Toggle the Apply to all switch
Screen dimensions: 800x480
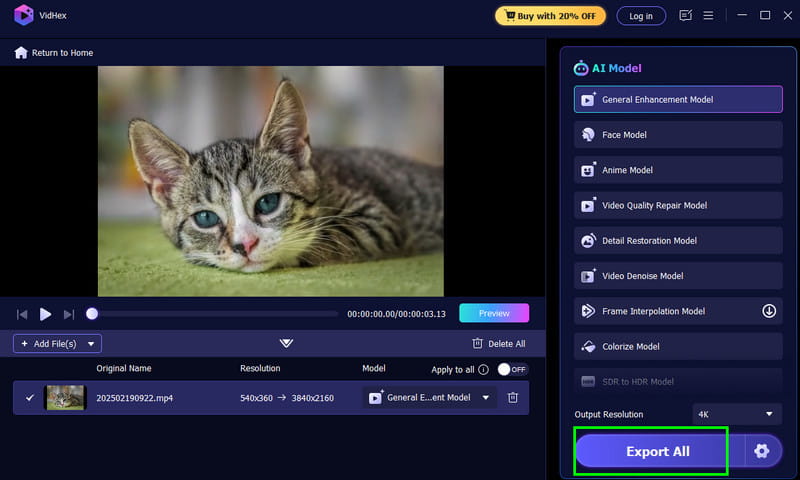(511, 369)
